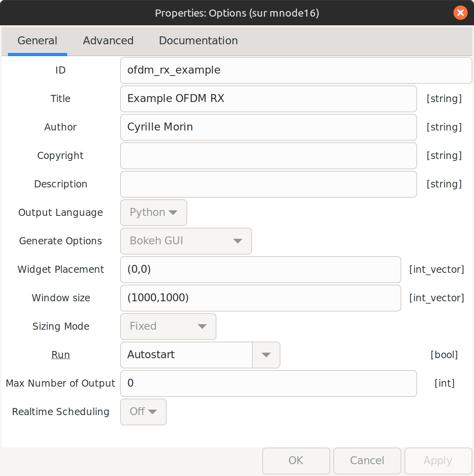The image size is (474, 476).
Task: Click the Run Autostart text entry
Action: 186,355
